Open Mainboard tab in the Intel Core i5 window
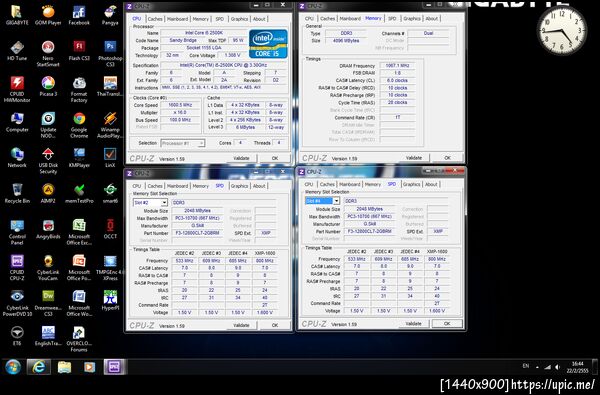This screenshot has height=395, width=600. click(x=178, y=19)
